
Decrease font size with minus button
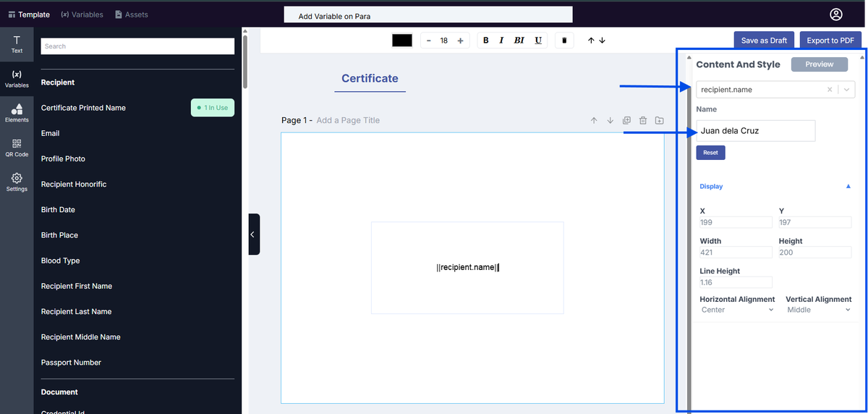click(x=429, y=41)
